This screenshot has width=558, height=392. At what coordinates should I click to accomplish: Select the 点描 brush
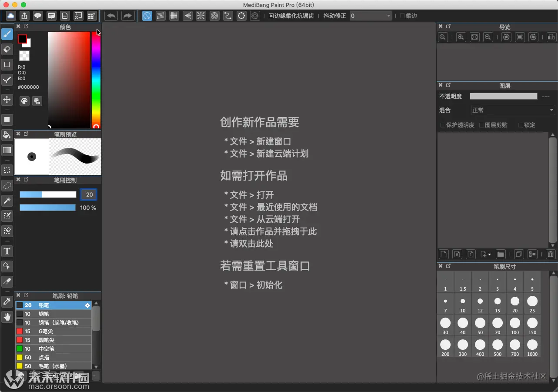click(53, 358)
